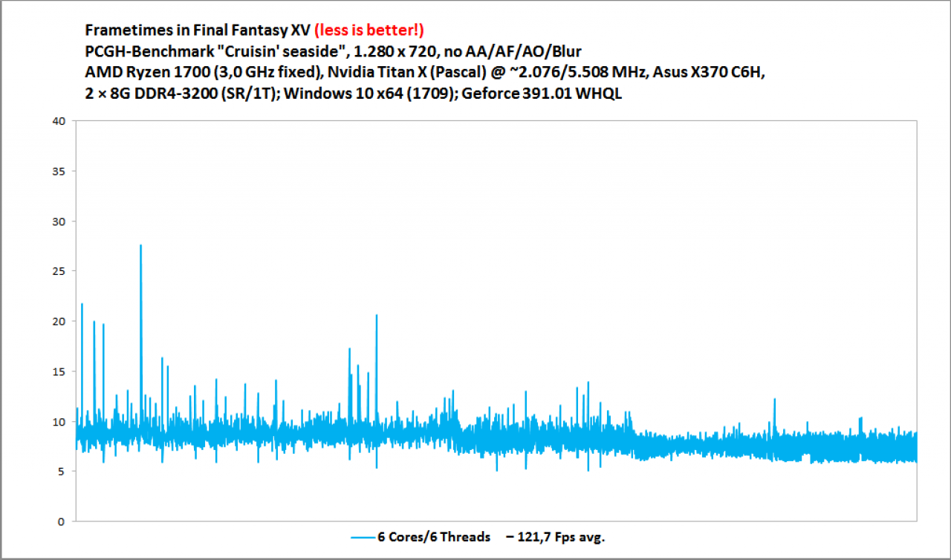
Task: Click the y-axis label 0
Action: tap(62, 521)
